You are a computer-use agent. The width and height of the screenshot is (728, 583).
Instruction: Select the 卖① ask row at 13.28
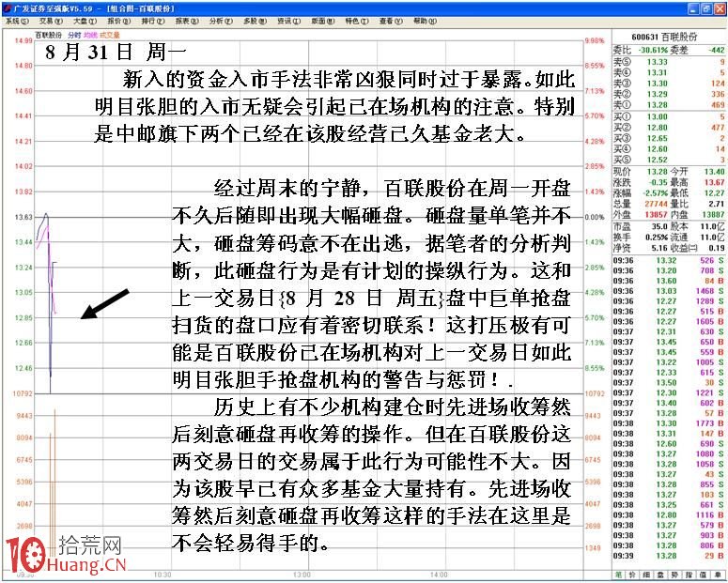(x=669, y=105)
